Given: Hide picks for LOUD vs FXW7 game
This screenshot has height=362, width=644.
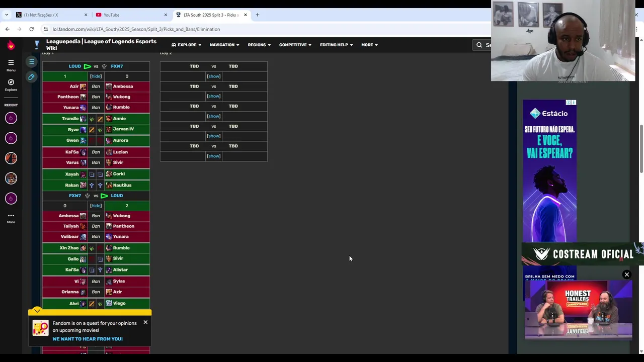Looking at the screenshot, I should tap(96, 76).
